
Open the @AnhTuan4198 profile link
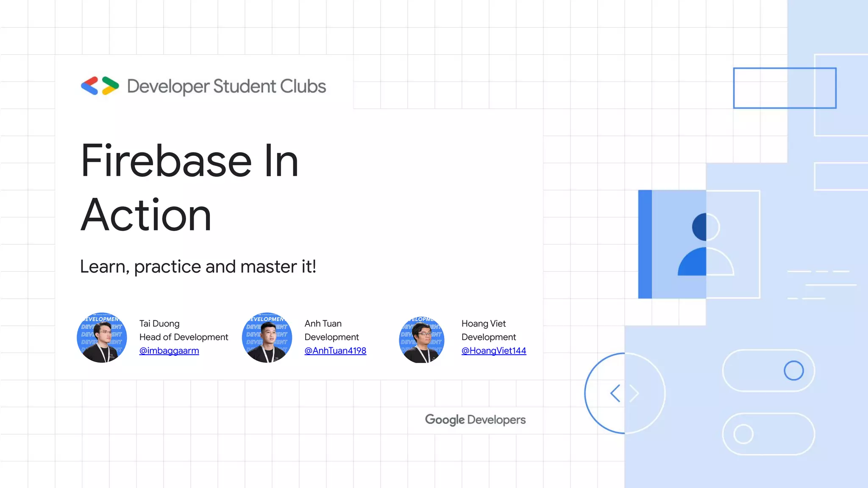coord(335,351)
